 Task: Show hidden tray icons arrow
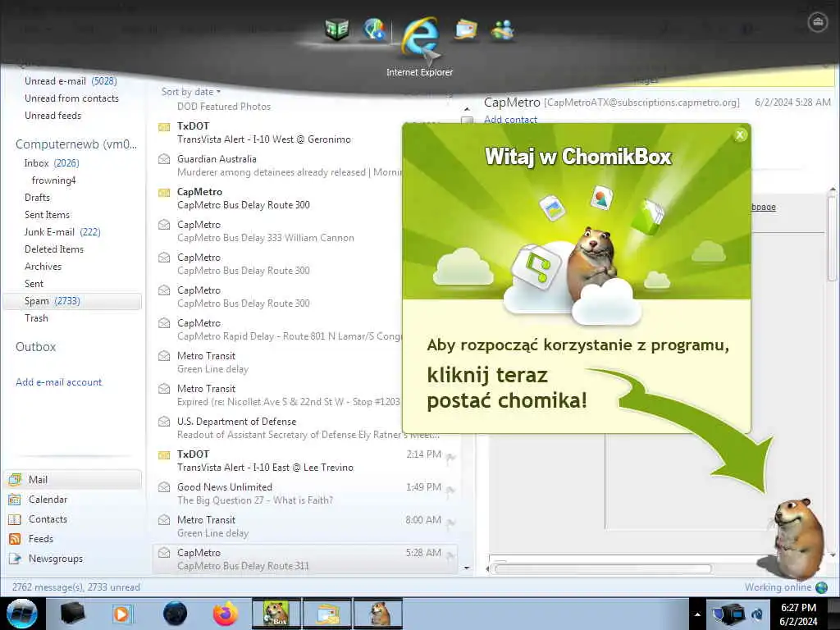(697, 614)
